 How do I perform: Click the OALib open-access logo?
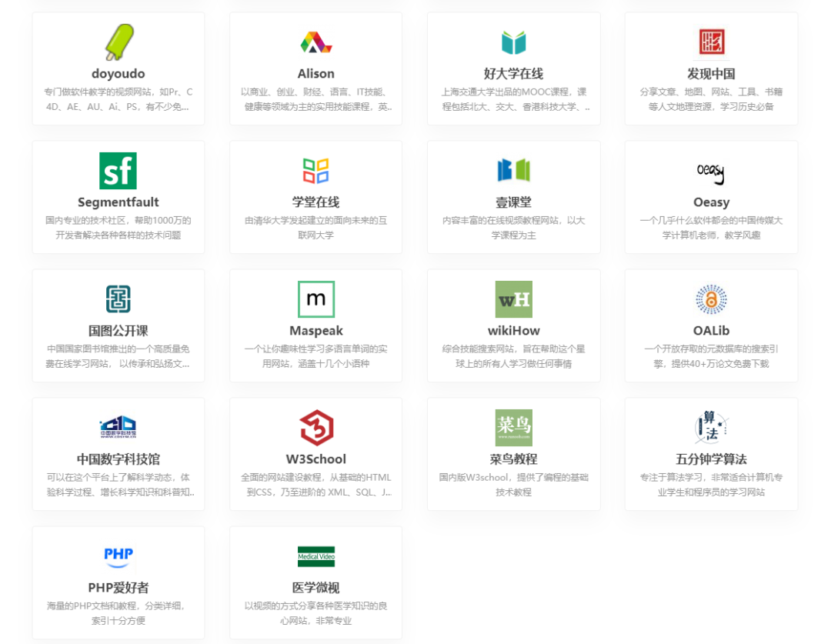click(711, 299)
